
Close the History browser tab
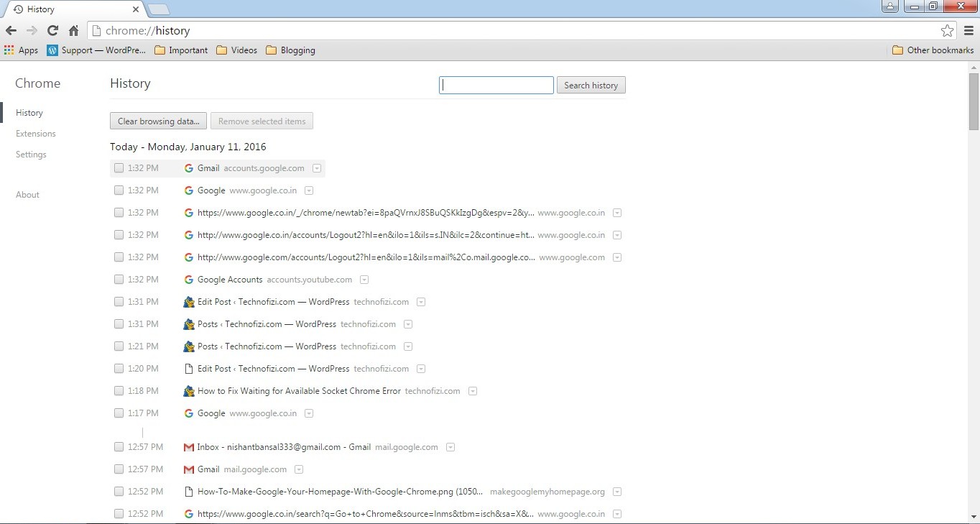point(136,9)
